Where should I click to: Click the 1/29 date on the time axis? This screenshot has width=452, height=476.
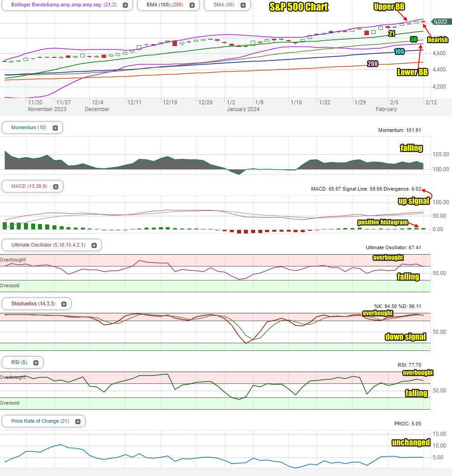click(360, 103)
